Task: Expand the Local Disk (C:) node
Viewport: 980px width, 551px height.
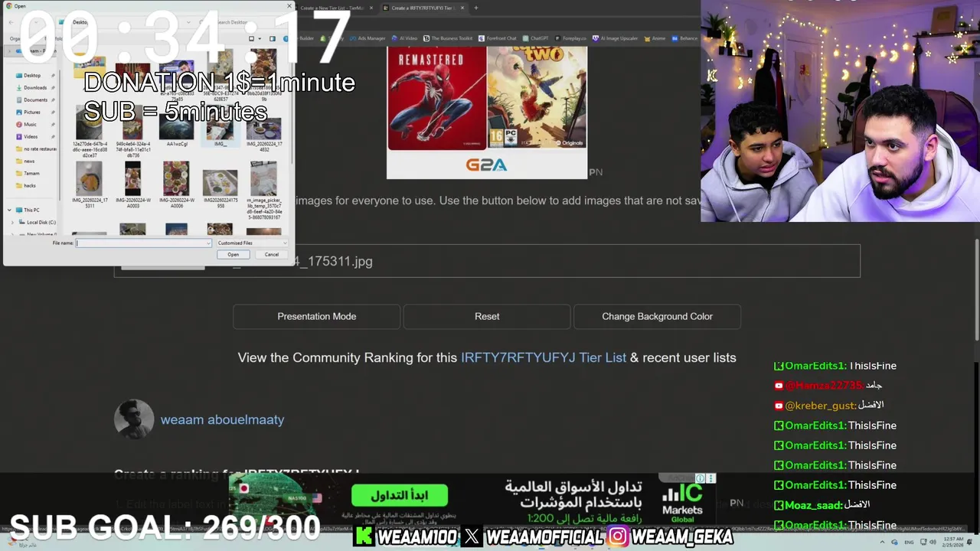Action: pos(12,222)
